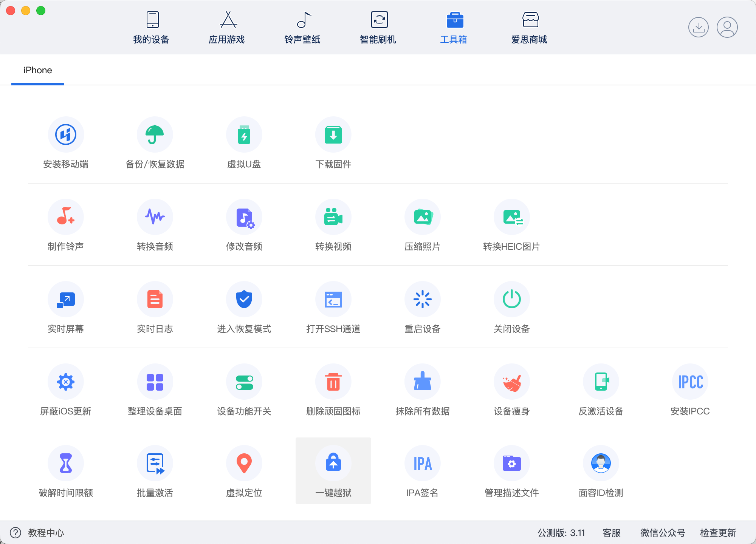Open the 设备瘦身 cleanup tool
The image size is (756, 544).
[x=512, y=390]
